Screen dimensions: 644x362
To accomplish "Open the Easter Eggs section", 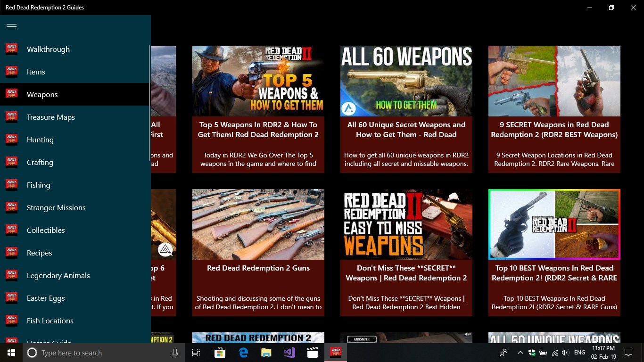I will coord(74,298).
